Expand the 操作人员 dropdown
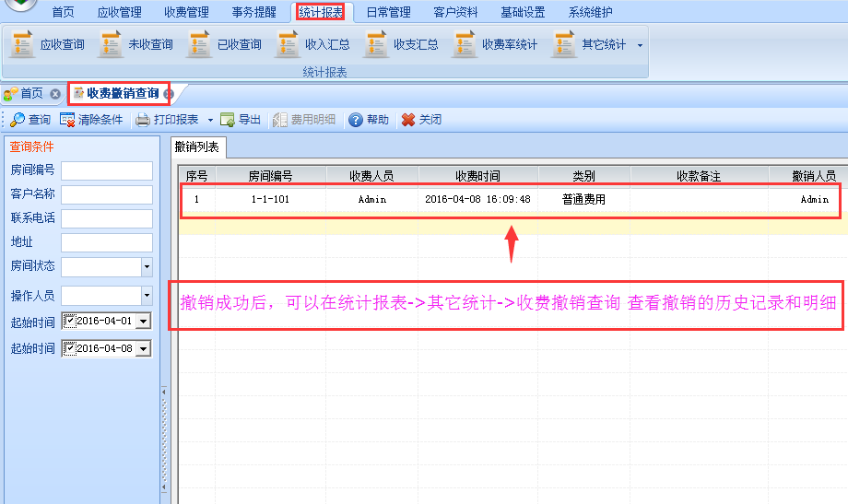This screenshot has height=504, width=848. tap(147, 295)
